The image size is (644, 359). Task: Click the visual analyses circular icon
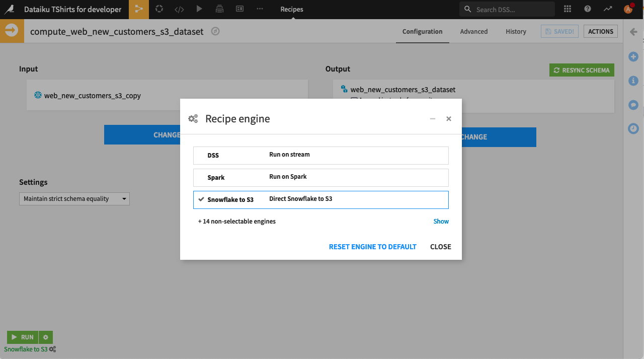click(x=159, y=9)
